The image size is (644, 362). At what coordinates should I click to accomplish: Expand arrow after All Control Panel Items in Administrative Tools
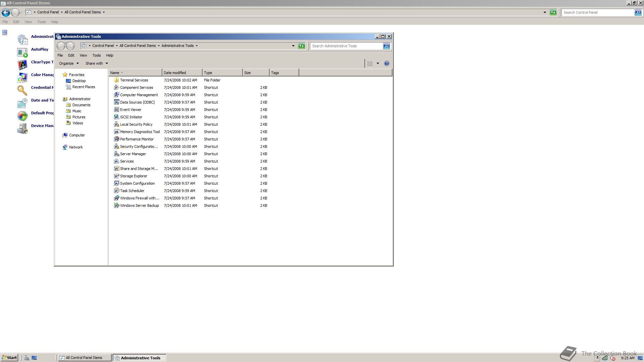[x=159, y=46]
